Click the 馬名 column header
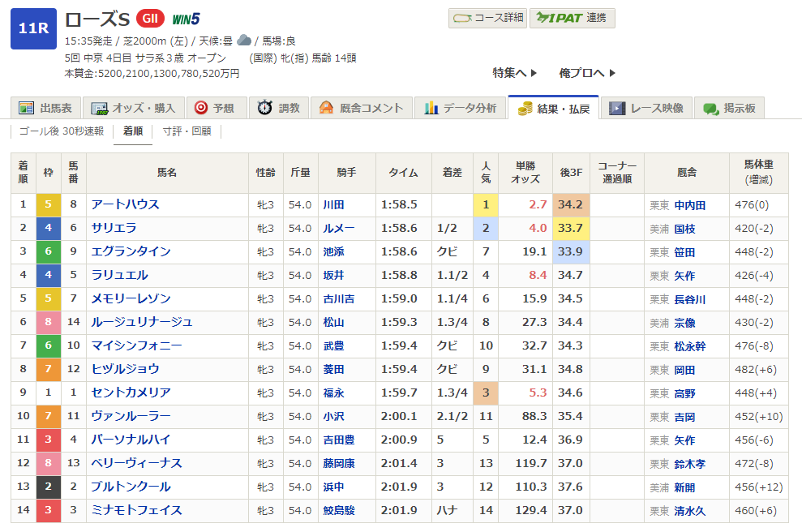 167,173
